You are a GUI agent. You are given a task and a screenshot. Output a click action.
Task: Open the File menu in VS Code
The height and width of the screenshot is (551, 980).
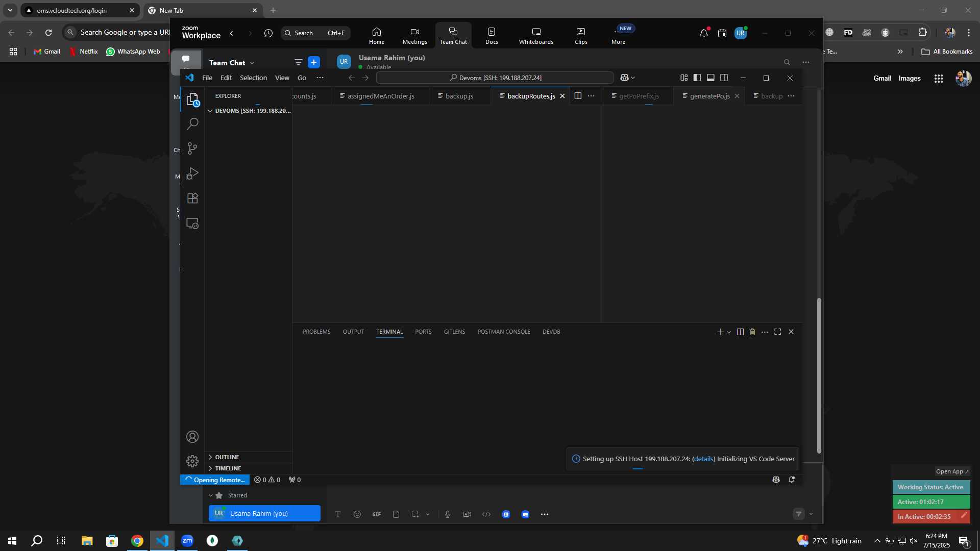pyautogui.click(x=207, y=78)
